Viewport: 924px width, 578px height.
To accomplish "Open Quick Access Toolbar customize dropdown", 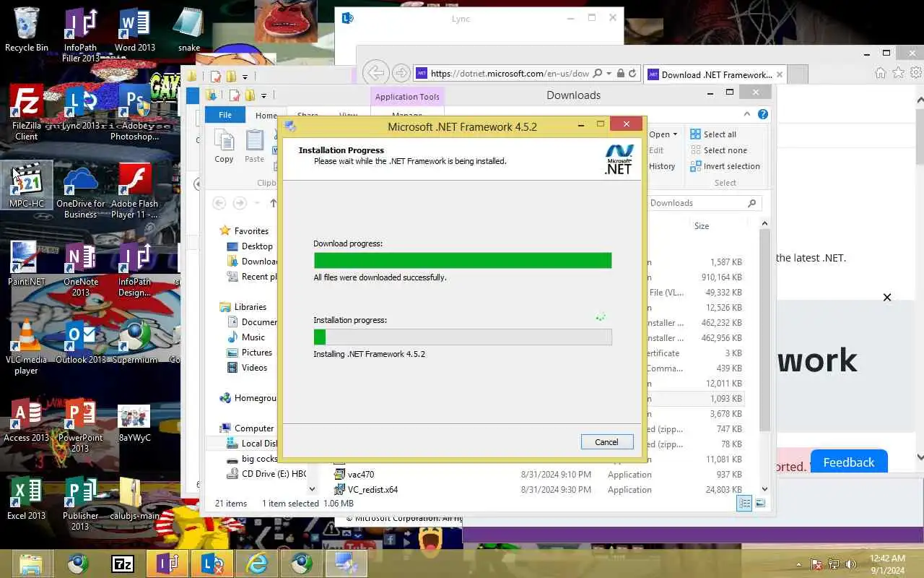I will coord(263,95).
